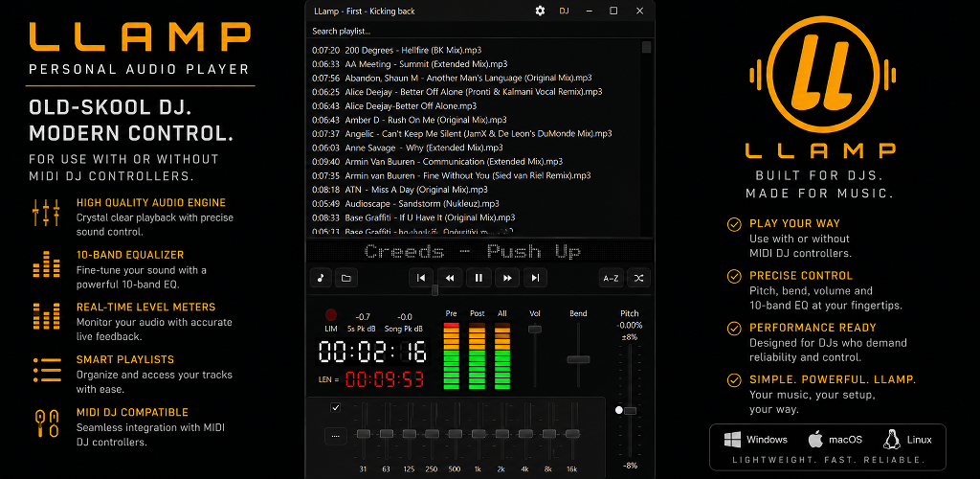Image resolution: width=980 pixels, height=479 pixels.
Task: Click the 63 Hz equalizer slider
Action: [x=387, y=433]
